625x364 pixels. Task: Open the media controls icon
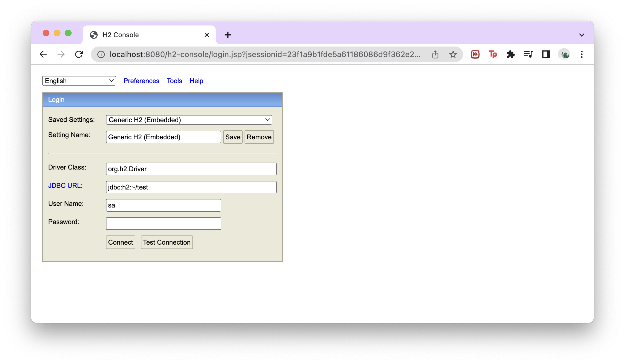point(528,54)
